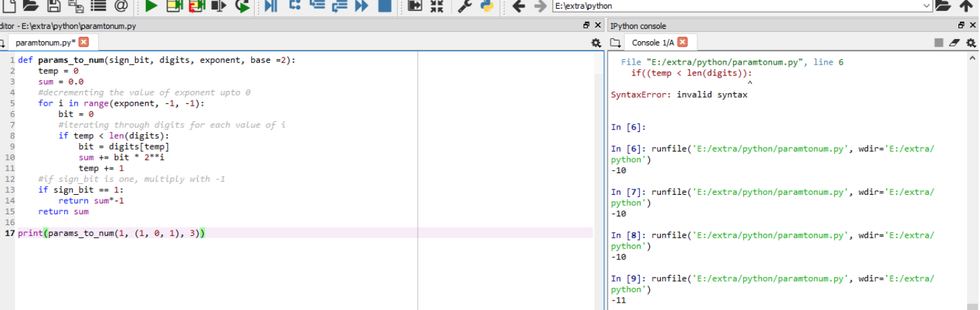The height and width of the screenshot is (310, 980).
Task: Open Preferences wrench icon
Action: (465, 6)
